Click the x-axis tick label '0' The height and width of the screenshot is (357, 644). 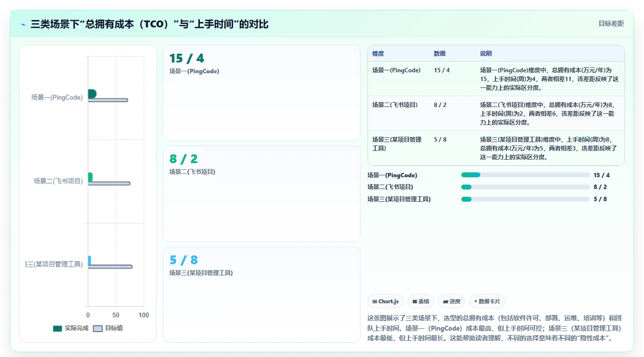[88, 315]
